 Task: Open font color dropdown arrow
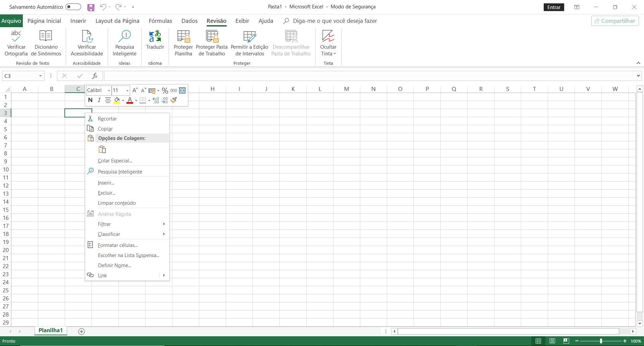tap(136, 100)
